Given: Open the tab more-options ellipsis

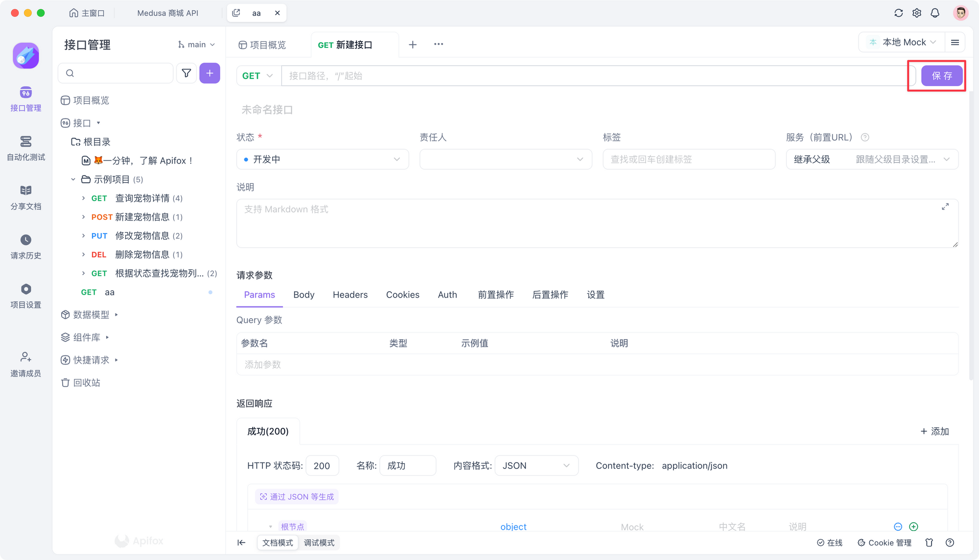Looking at the screenshot, I should 439,44.
